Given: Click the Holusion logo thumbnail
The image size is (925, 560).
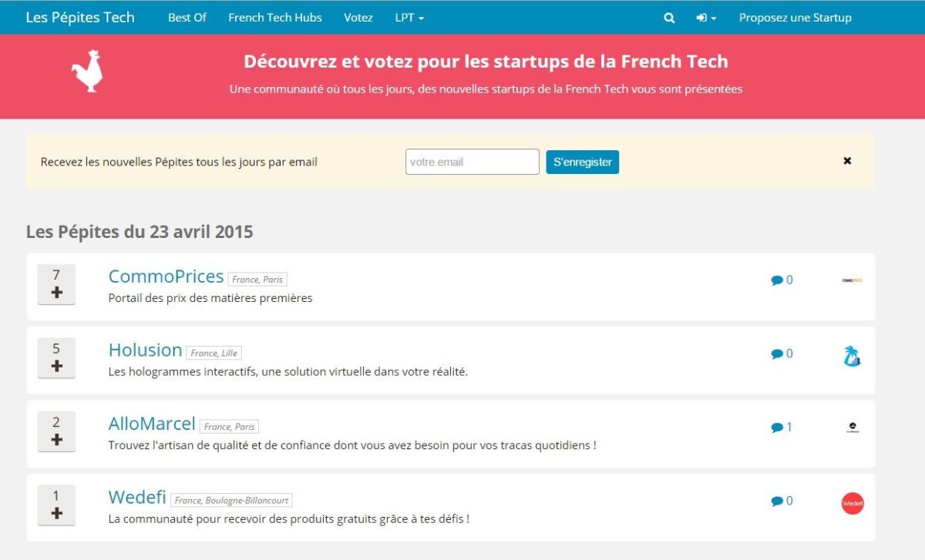Looking at the screenshot, I should click(852, 356).
